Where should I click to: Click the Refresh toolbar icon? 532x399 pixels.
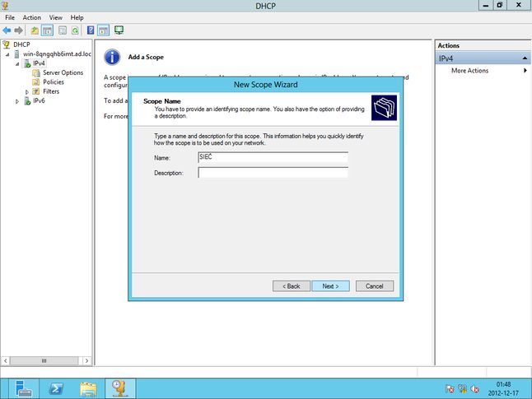coord(75,30)
